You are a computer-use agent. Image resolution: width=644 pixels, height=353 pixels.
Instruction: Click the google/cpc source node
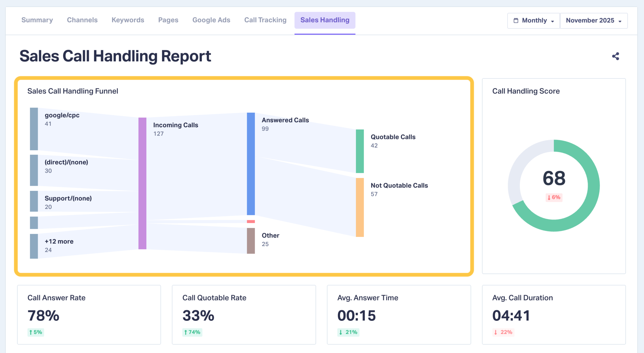34,129
